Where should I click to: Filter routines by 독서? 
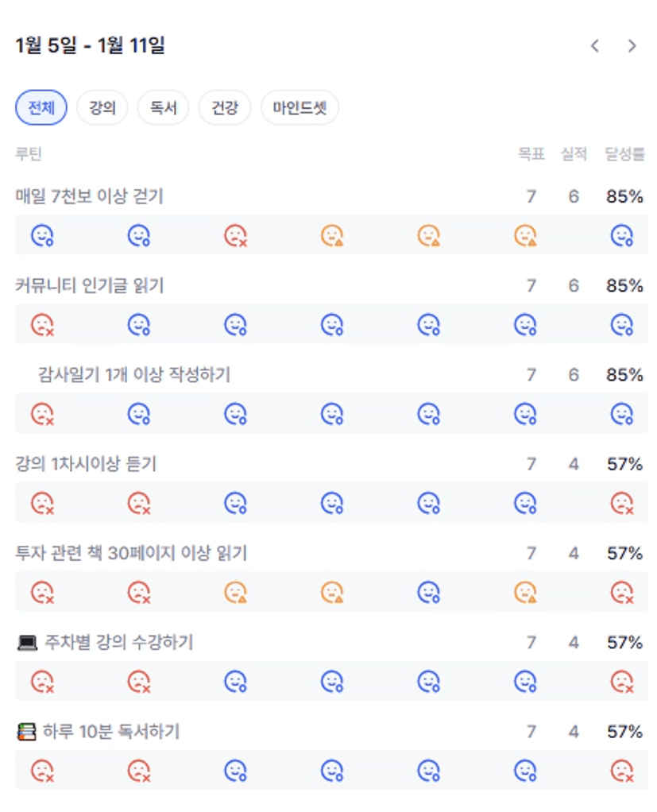click(x=163, y=108)
